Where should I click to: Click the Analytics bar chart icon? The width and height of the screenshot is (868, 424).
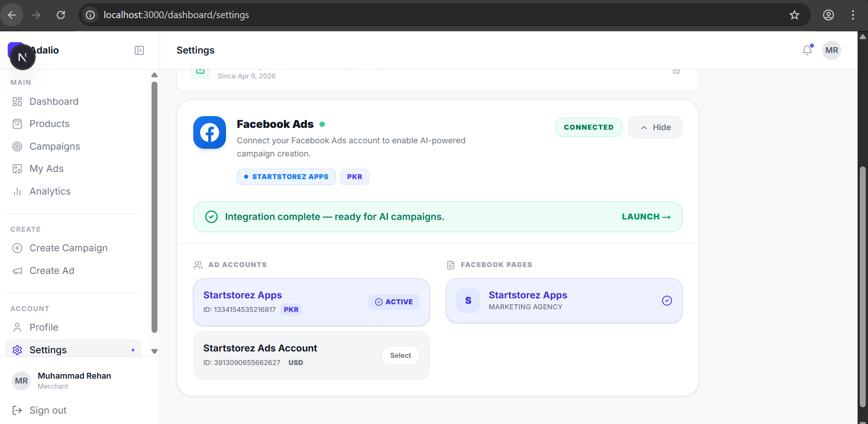(17, 191)
